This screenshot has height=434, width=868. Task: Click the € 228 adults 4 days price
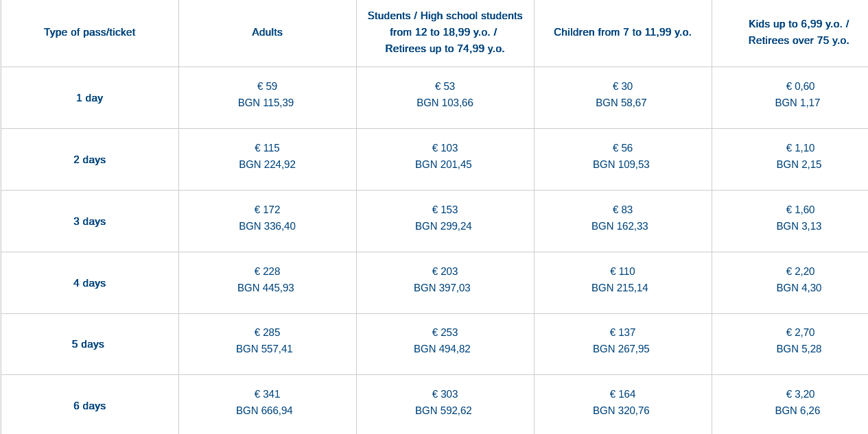pyautogui.click(x=267, y=272)
